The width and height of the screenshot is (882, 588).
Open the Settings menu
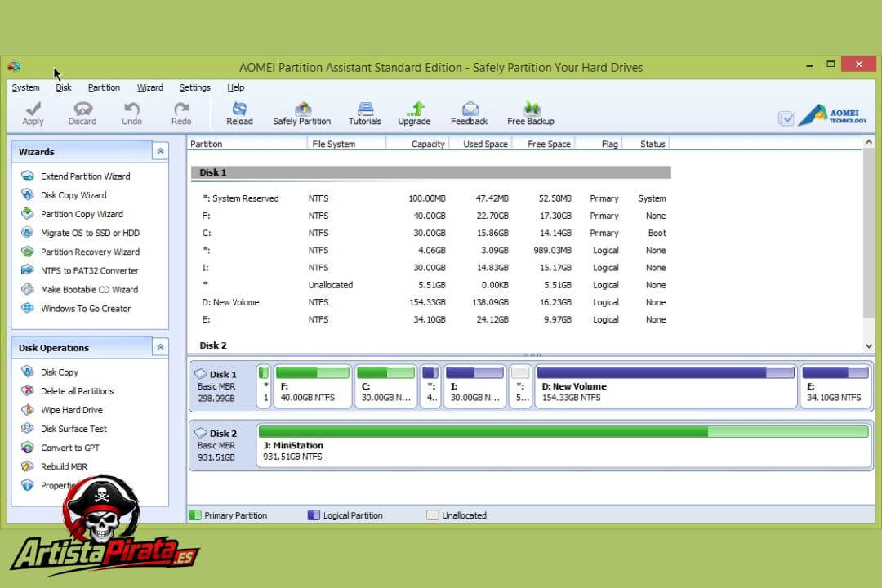pyautogui.click(x=194, y=87)
